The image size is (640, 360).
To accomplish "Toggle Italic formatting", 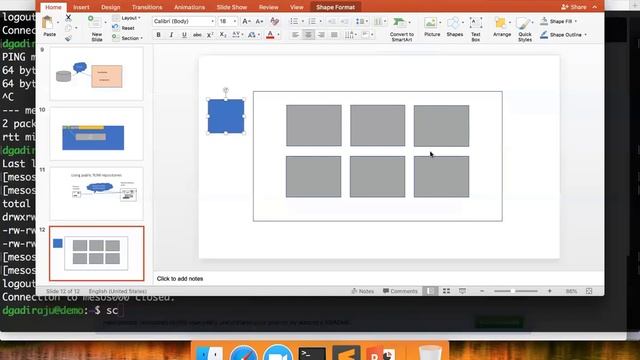I will [171, 35].
